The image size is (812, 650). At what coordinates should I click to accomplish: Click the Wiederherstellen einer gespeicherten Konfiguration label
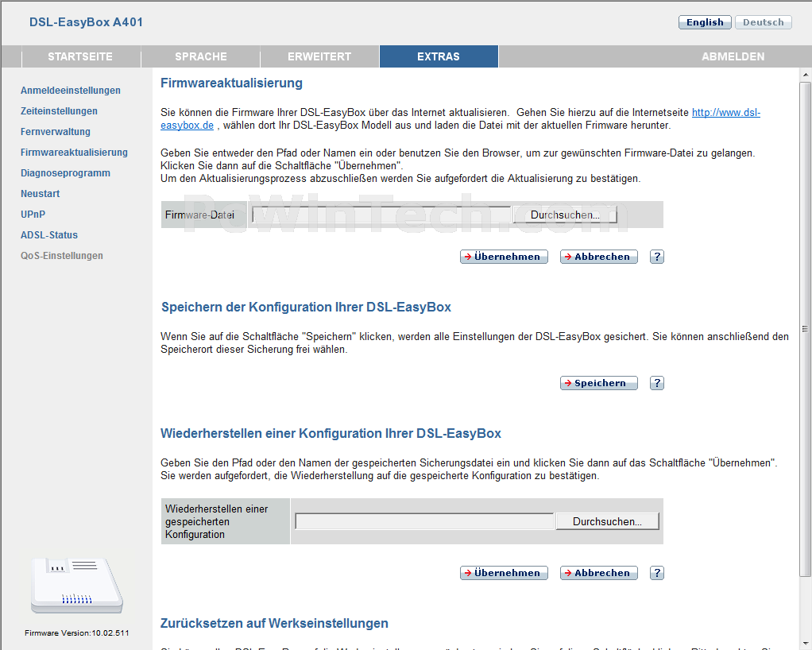(217, 521)
